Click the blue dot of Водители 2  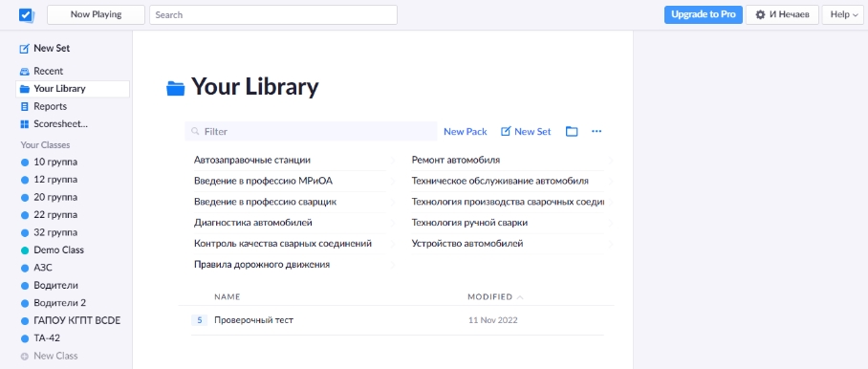point(24,303)
